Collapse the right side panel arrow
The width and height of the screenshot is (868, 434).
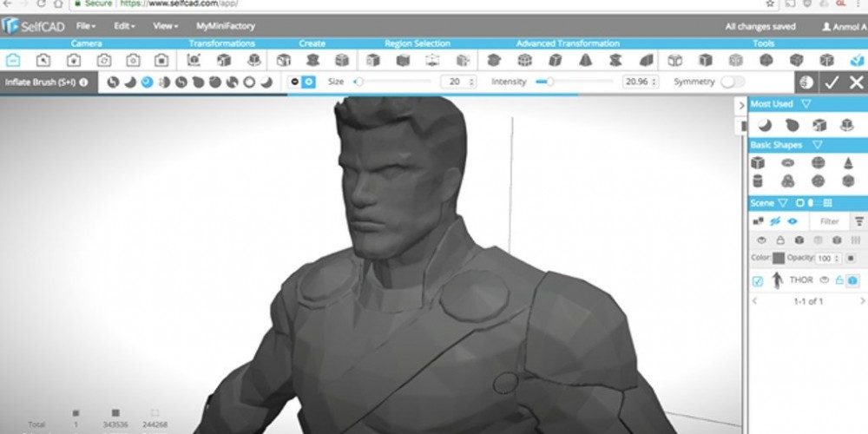click(741, 105)
